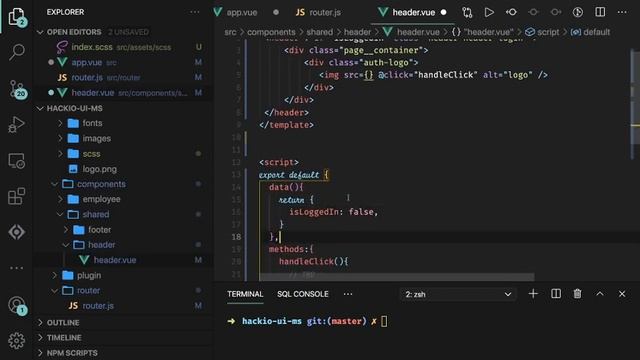Viewport: 640px width, 360px height.
Task: Open Explorer views and more actions menu
Action: click(x=195, y=12)
